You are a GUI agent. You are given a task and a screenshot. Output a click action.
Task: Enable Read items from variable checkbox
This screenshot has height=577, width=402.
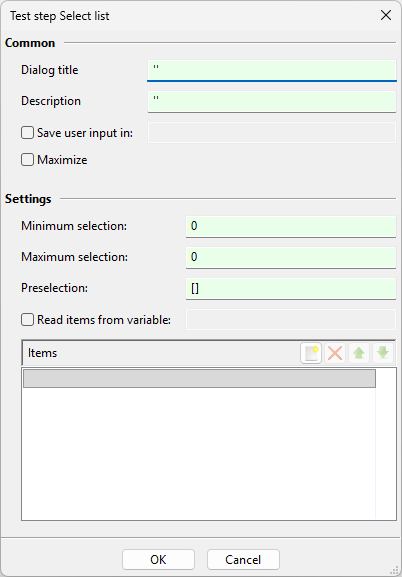27,319
